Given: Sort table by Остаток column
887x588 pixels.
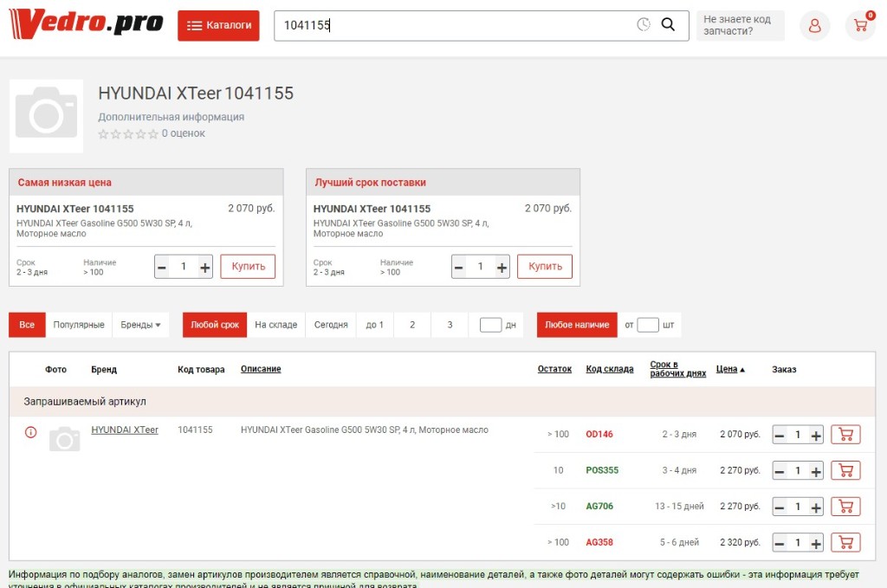Looking at the screenshot, I should (554, 369).
